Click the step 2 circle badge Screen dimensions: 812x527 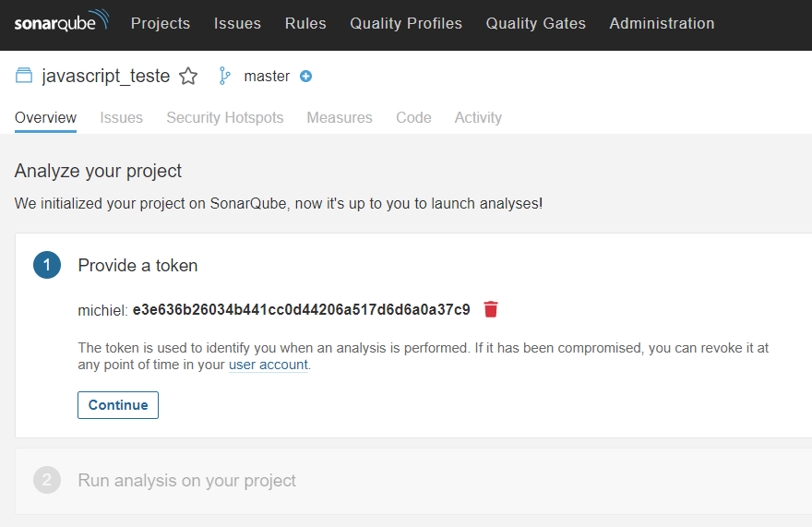(47, 480)
